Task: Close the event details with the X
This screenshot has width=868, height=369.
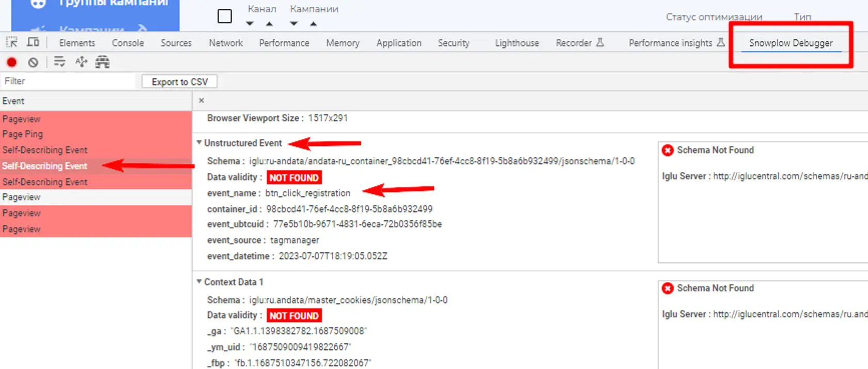Action: pyautogui.click(x=202, y=101)
